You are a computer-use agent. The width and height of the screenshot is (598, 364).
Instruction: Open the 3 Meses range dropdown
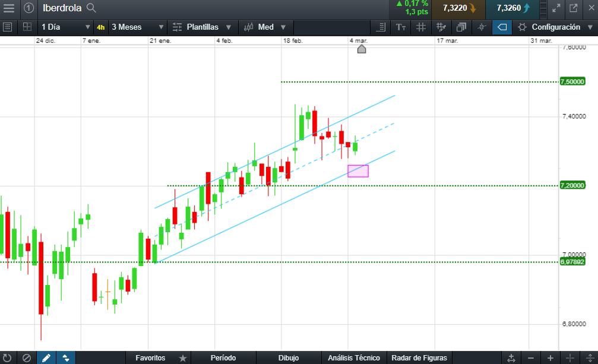tap(137, 27)
